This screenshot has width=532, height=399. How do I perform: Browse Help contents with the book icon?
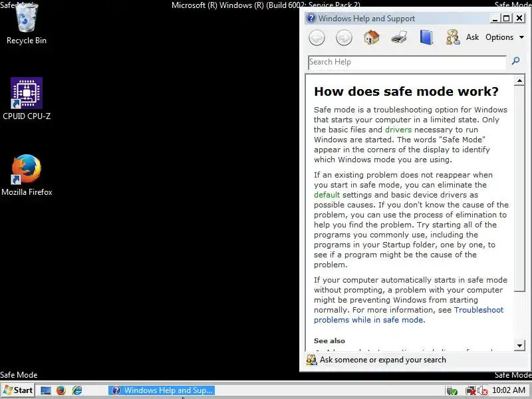426,37
